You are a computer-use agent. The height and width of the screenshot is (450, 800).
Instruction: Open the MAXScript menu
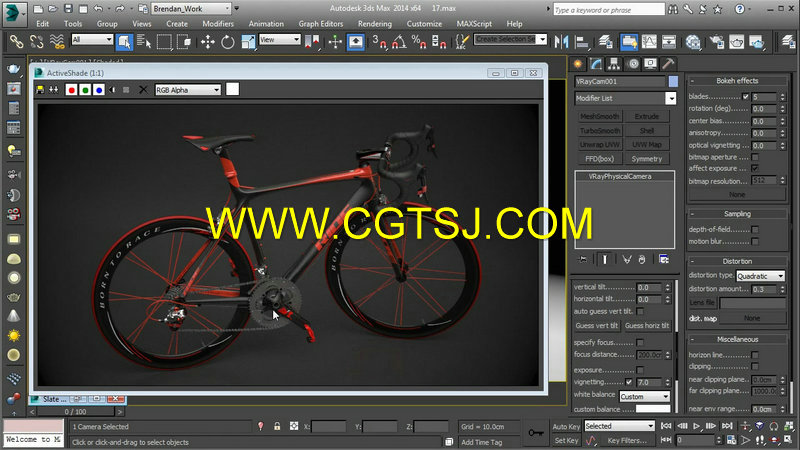click(x=474, y=24)
